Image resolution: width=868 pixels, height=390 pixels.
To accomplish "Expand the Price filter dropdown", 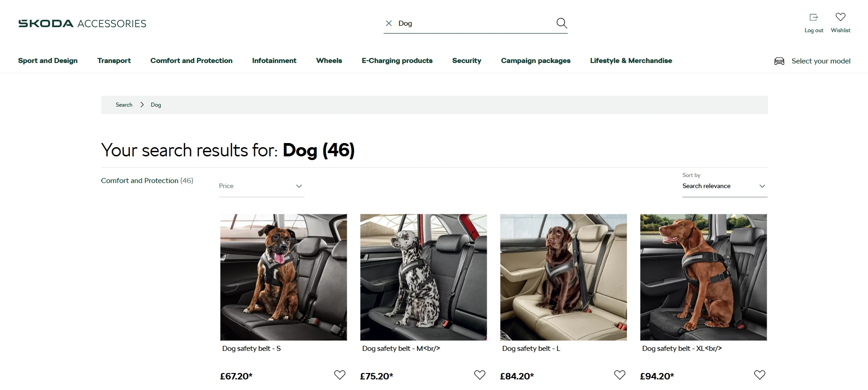I will click(261, 186).
